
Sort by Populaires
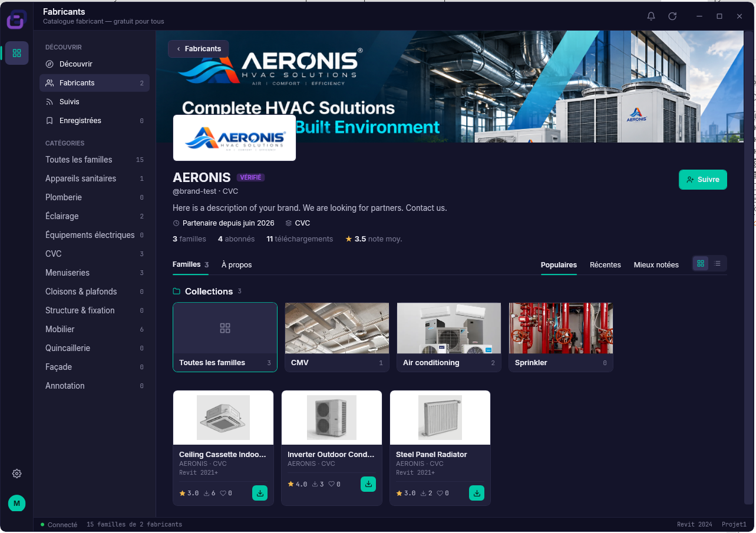pos(559,265)
